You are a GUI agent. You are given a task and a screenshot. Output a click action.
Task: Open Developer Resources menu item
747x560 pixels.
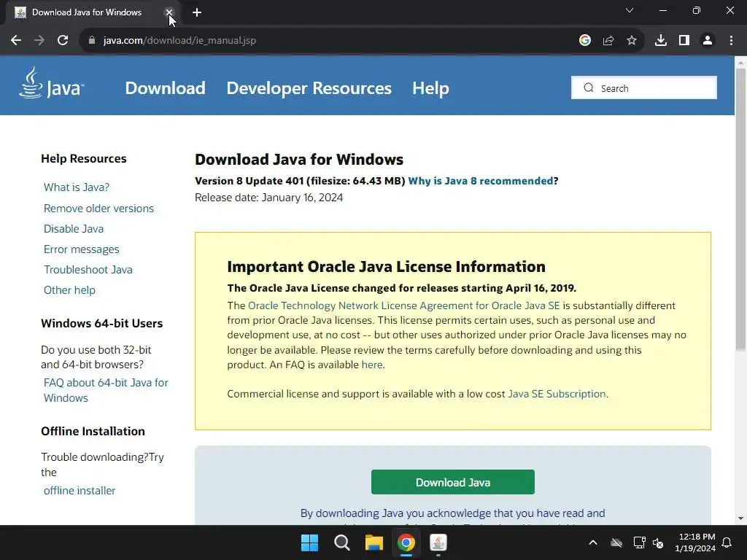coord(309,88)
